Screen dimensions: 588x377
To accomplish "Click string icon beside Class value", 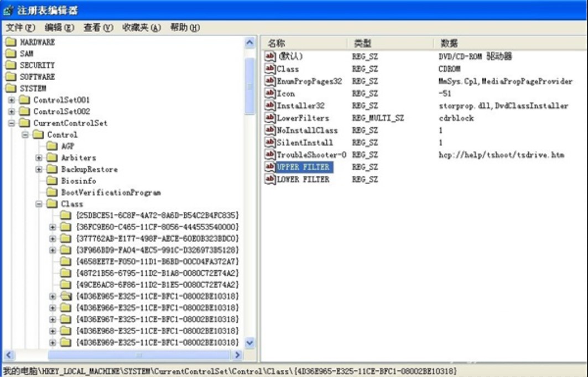I will [x=270, y=69].
